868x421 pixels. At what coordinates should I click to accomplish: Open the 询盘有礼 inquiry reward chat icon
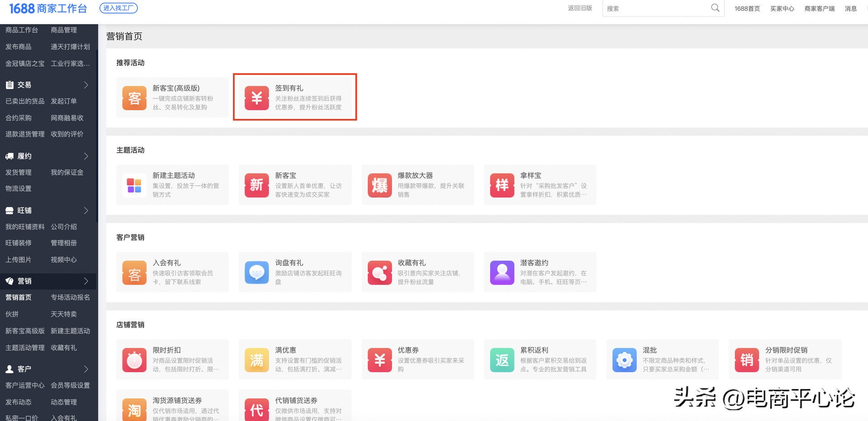256,272
